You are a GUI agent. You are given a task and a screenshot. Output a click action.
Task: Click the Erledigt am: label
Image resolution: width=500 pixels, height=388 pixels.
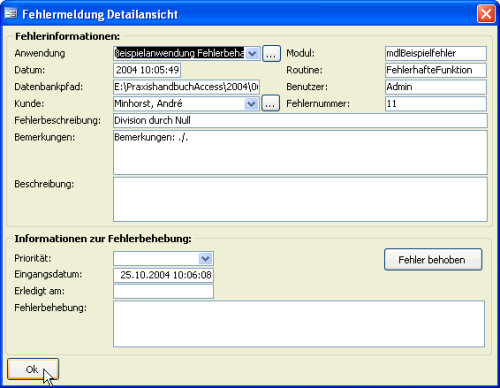(x=39, y=291)
